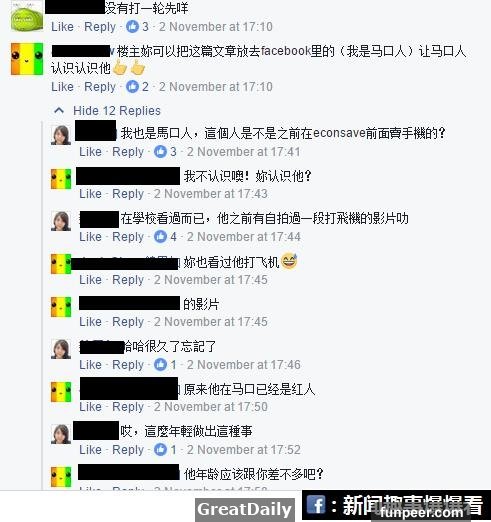Like the 17:43 reply
This screenshot has width=491, height=522.
90,194
